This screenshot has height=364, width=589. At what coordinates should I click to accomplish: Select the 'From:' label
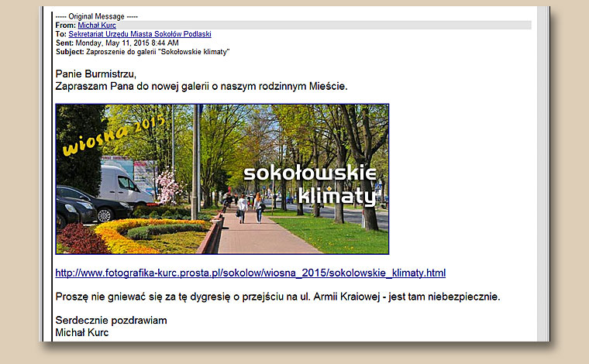click(x=66, y=25)
